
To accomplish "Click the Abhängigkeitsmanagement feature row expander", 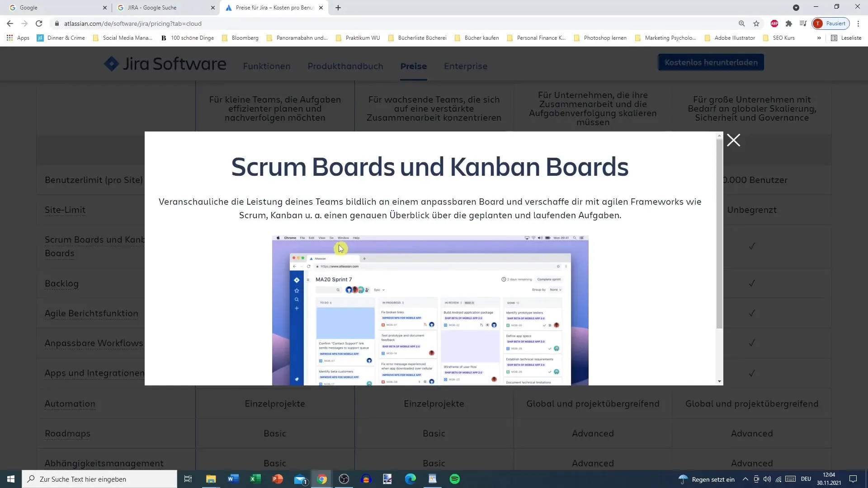I will tap(104, 463).
